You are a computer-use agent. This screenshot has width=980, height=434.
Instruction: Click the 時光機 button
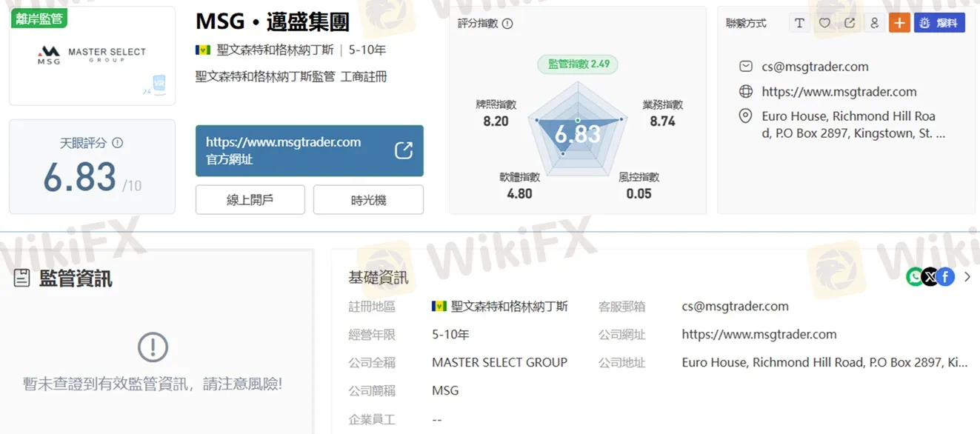tap(368, 199)
